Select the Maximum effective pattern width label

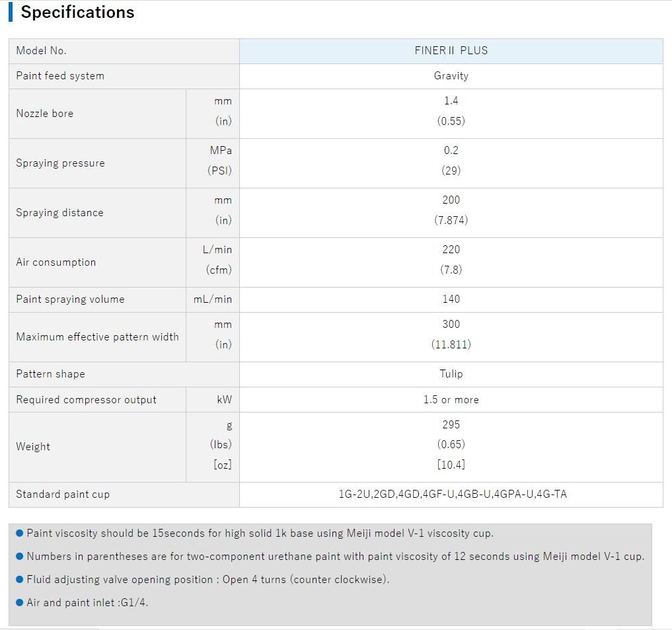97,337
